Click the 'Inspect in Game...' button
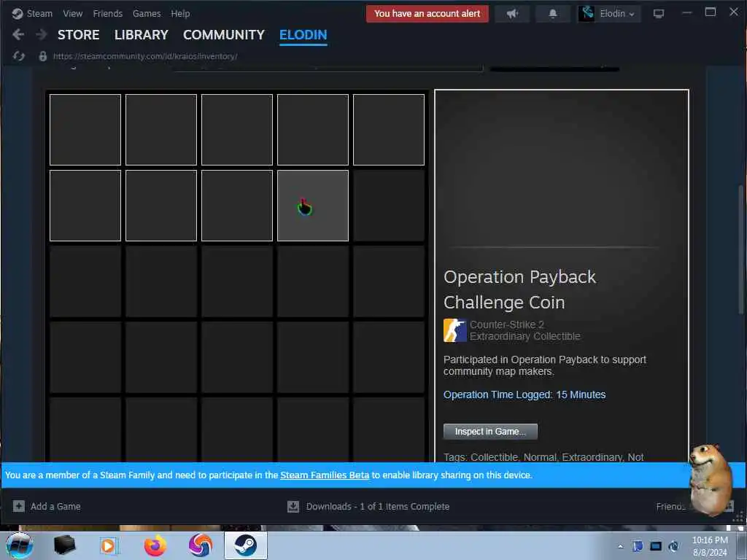Image resolution: width=747 pixels, height=560 pixels. [490, 432]
